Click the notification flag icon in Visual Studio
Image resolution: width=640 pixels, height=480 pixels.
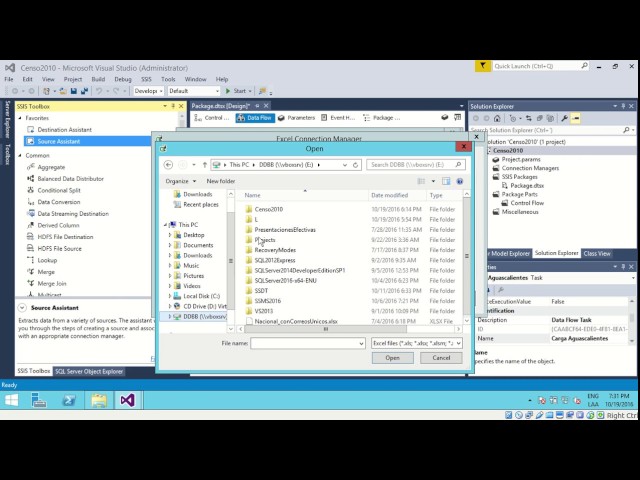(483, 66)
